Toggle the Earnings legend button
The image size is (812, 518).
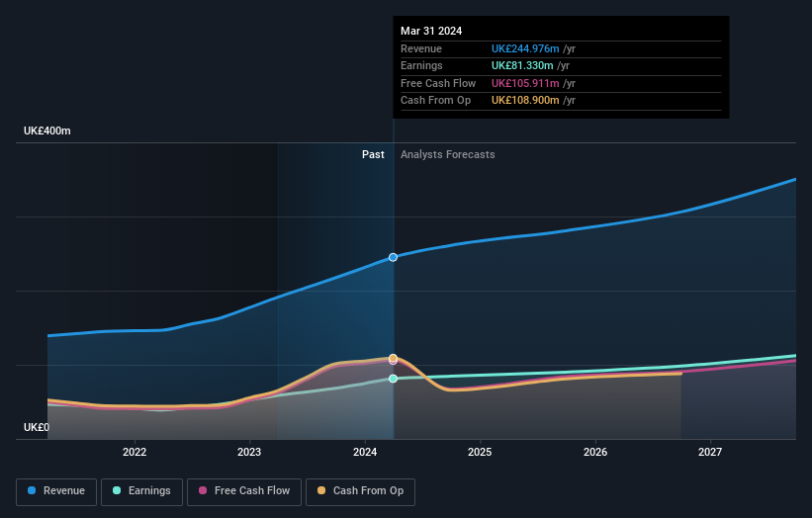141,491
